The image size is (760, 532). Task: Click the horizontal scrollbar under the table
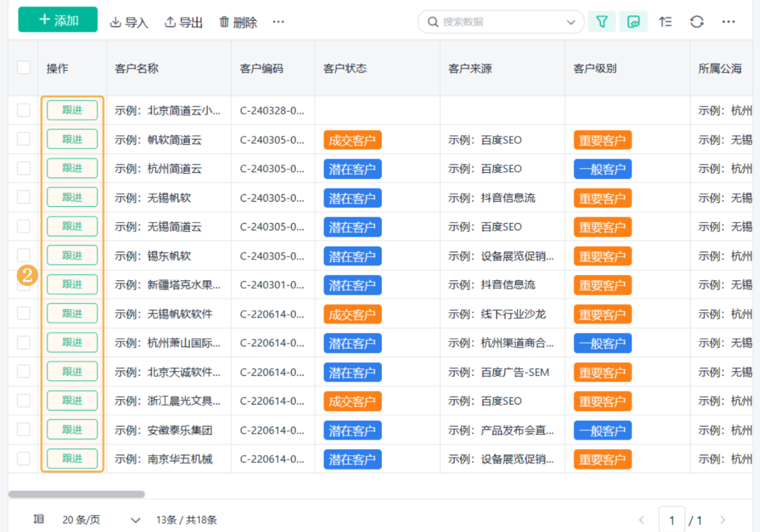click(77, 494)
